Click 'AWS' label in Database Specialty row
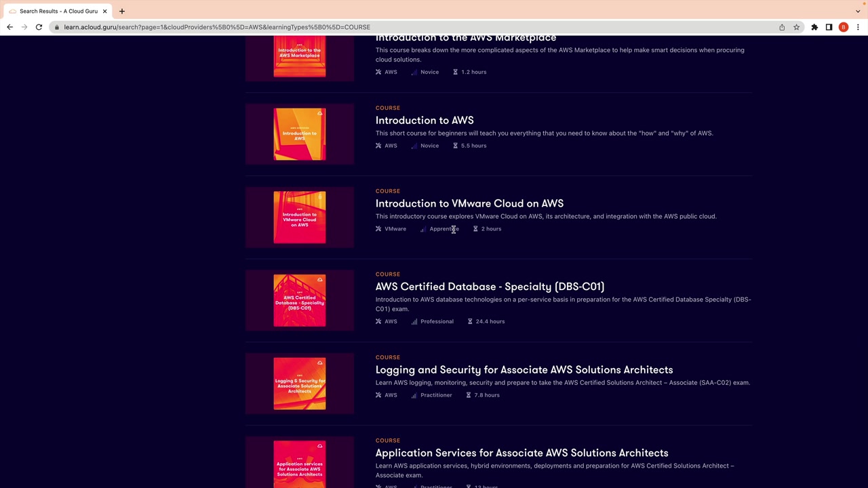The image size is (868, 488). click(391, 321)
